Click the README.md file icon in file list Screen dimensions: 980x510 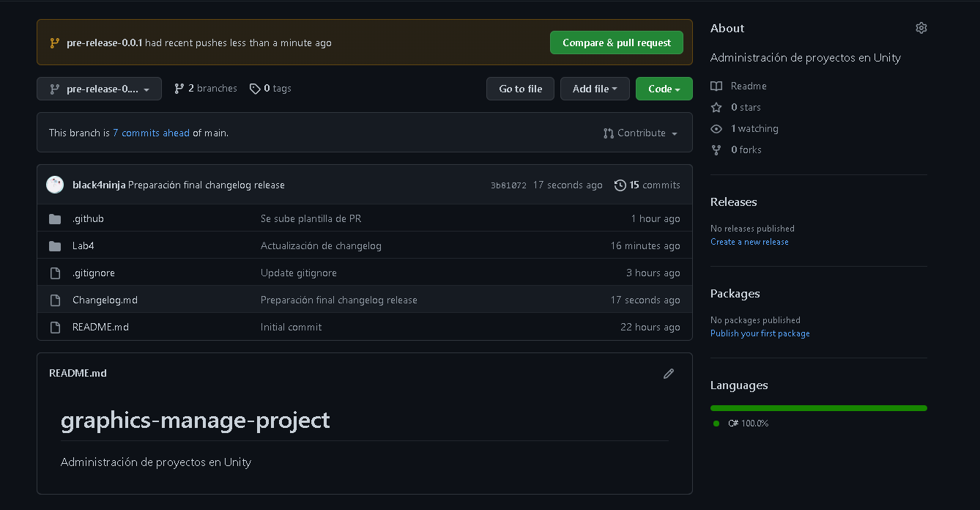pos(55,328)
